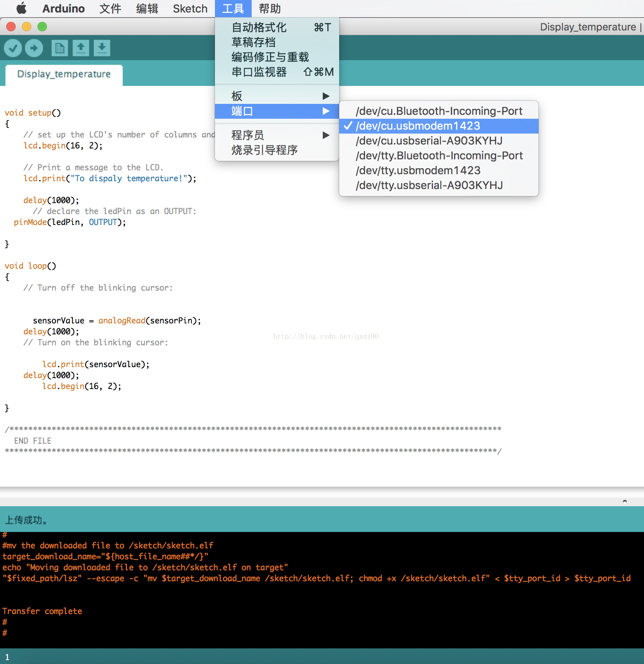This screenshot has height=664, width=644.
Task: Open 串口监视器 from the menu
Action: [x=277, y=72]
